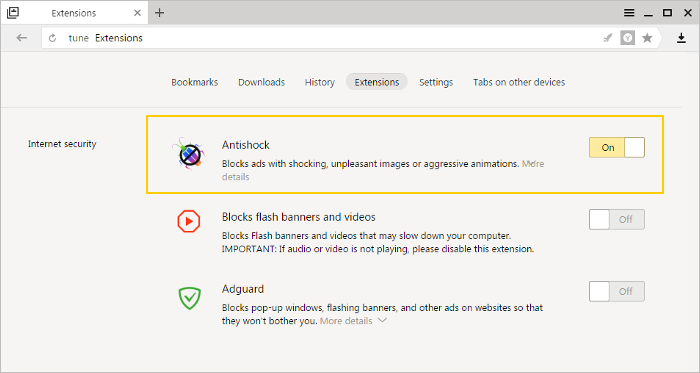The width and height of the screenshot is (700, 373).
Task: Open the downloads arrow icon in toolbar
Action: click(681, 38)
